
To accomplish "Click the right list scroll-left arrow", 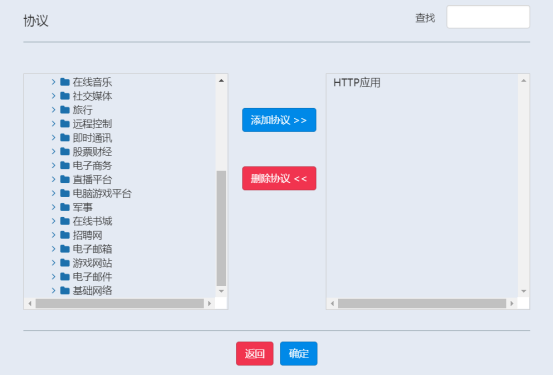I will click(x=332, y=303).
